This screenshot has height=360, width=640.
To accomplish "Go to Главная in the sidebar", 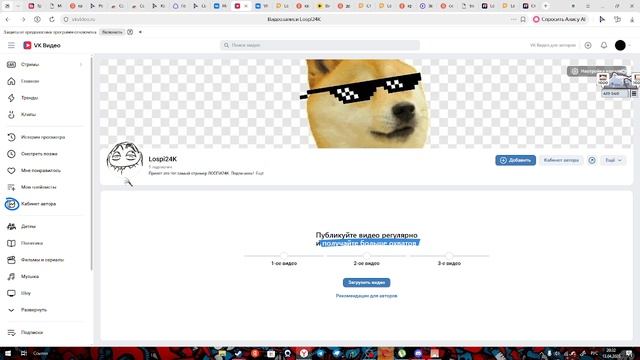I will [30, 81].
